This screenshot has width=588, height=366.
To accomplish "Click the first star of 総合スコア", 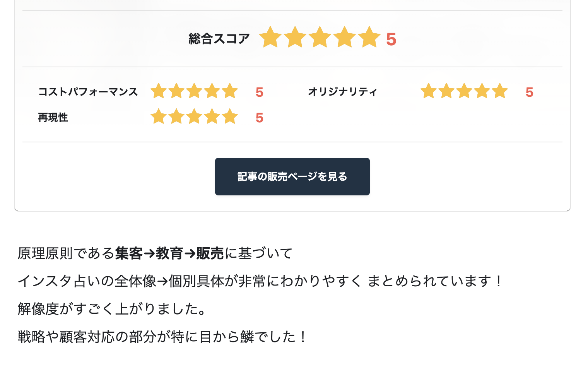I will pyautogui.click(x=270, y=38).
